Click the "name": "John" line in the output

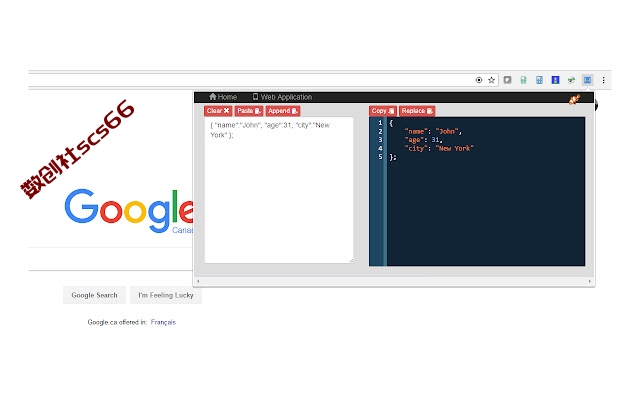pyautogui.click(x=433, y=131)
